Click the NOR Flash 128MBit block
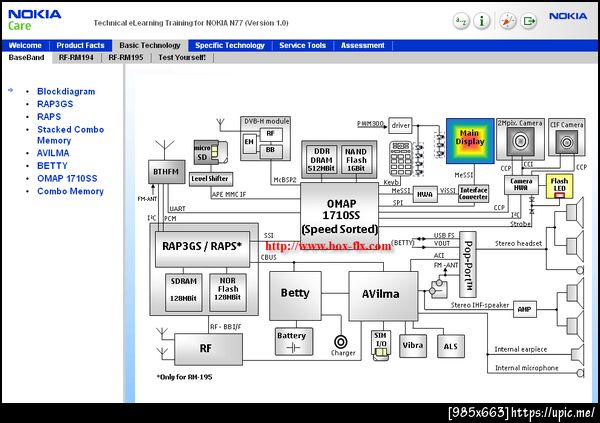Image resolution: width=600 pixels, height=423 pixels. pyautogui.click(x=228, y=292)
